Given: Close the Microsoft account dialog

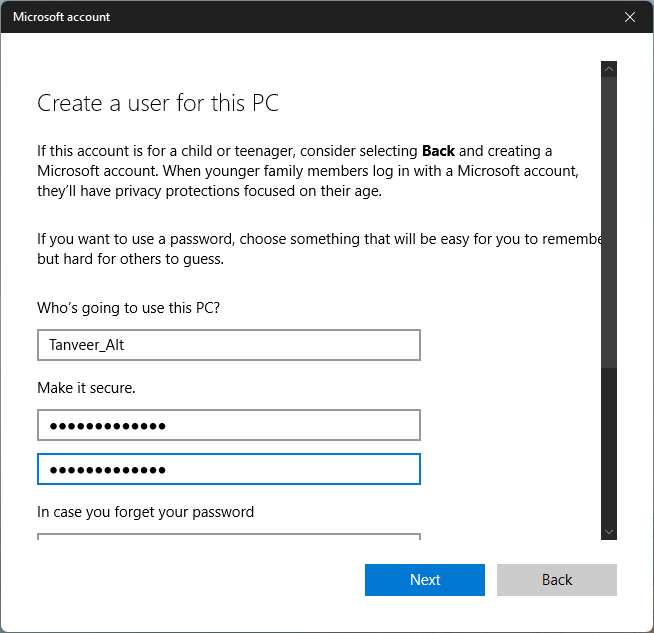Looking at the screenshot, I should [629, 17].
